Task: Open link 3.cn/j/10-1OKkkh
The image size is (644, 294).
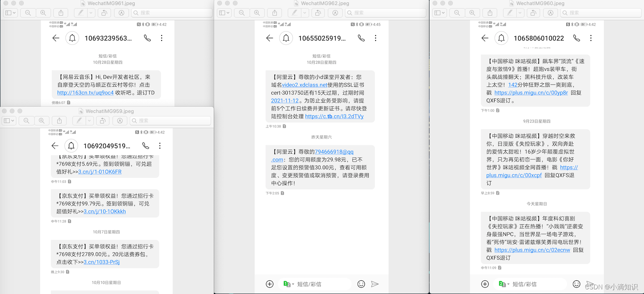Action: [105, 211]
